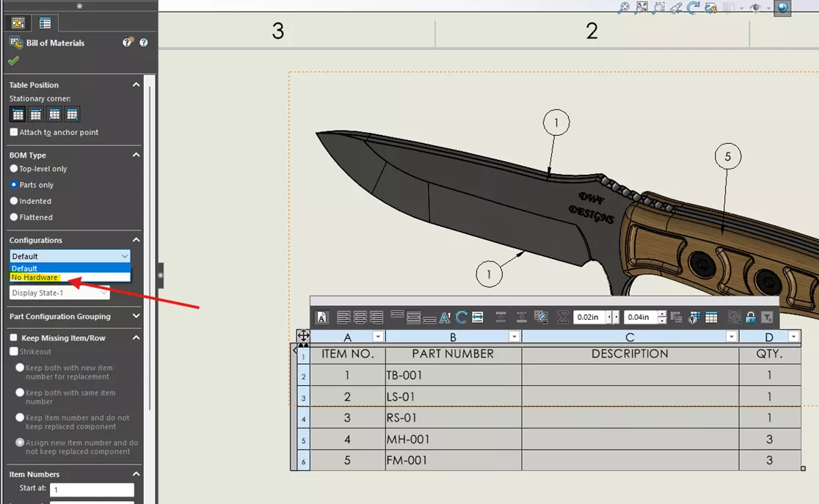Open the Display State-1 dropdown
The image size is (819, 504).
[x=105, y=293]
